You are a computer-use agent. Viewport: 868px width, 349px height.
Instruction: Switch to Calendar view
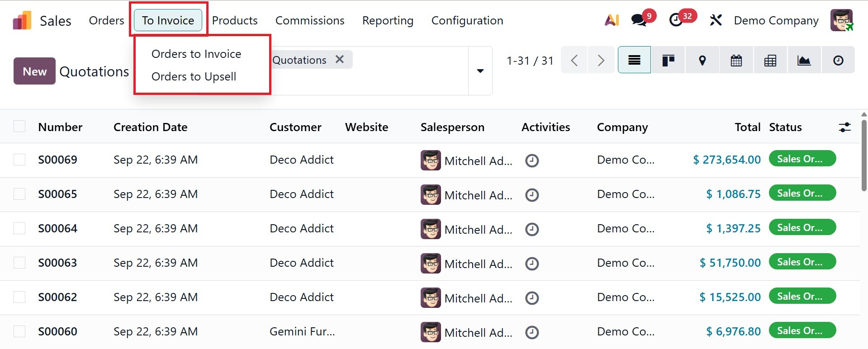tap(736, 60)
